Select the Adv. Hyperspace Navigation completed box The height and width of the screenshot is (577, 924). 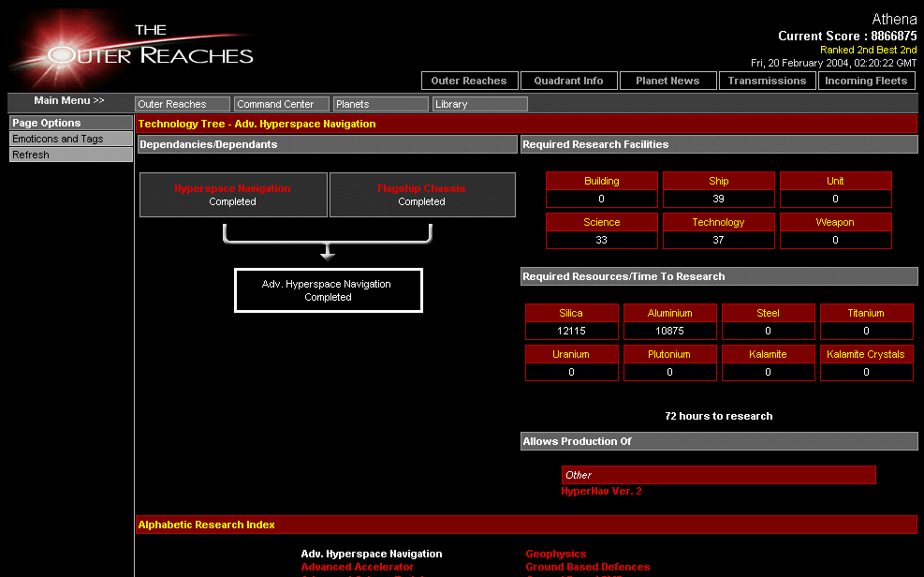point(328,290)
